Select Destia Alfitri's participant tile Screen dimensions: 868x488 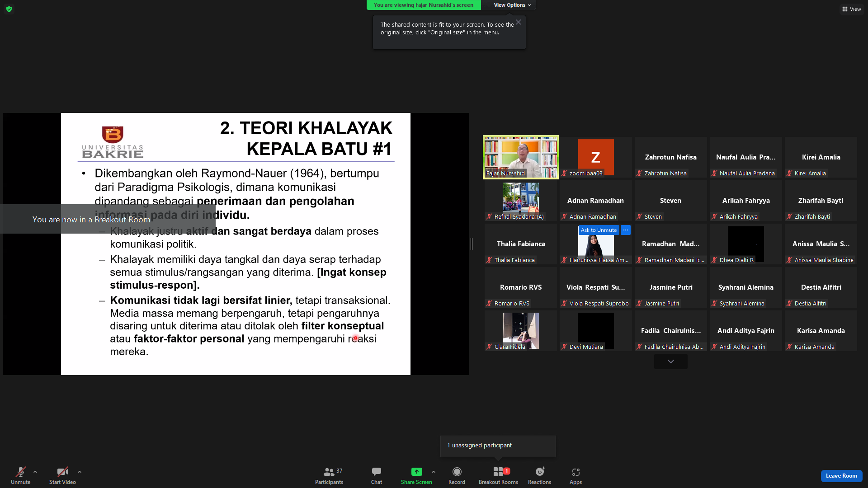click(821, 287)
